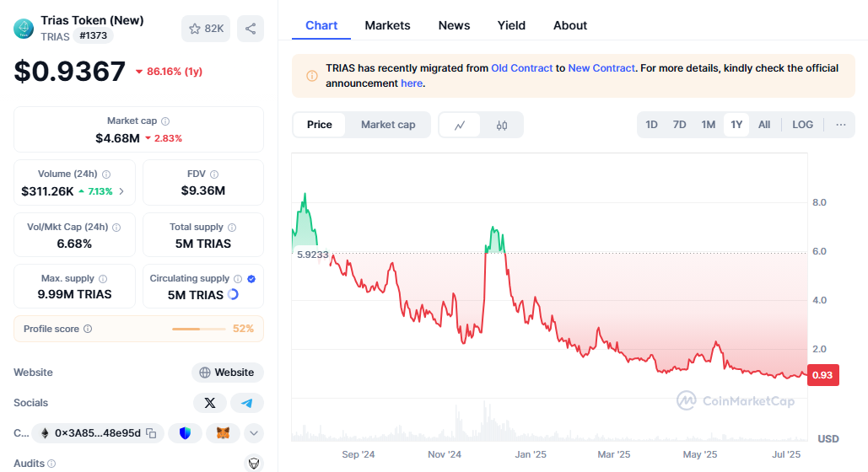The height and width of the screenshot is (472, 868).
Task: Click the audit badge icon beside Audits
Action: (253, 463)
